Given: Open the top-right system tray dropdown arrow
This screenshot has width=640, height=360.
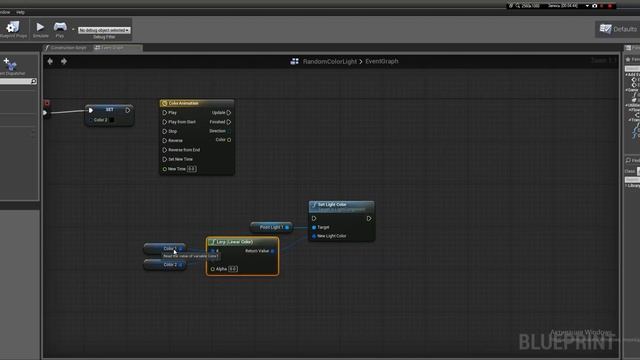Looking at the screenshot, I should pyautogui.click(x=587, y=6).
